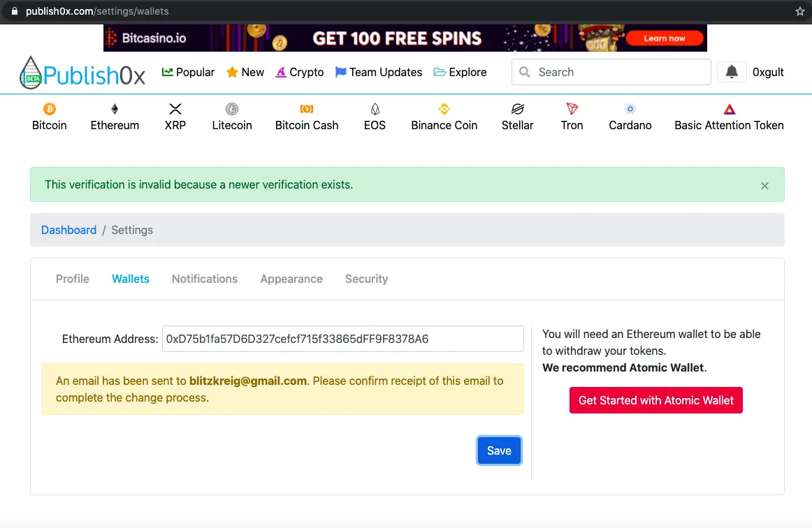Open the Bitcoin category link
This screenshot has width=812, height=528.
[x=49, y=125]
